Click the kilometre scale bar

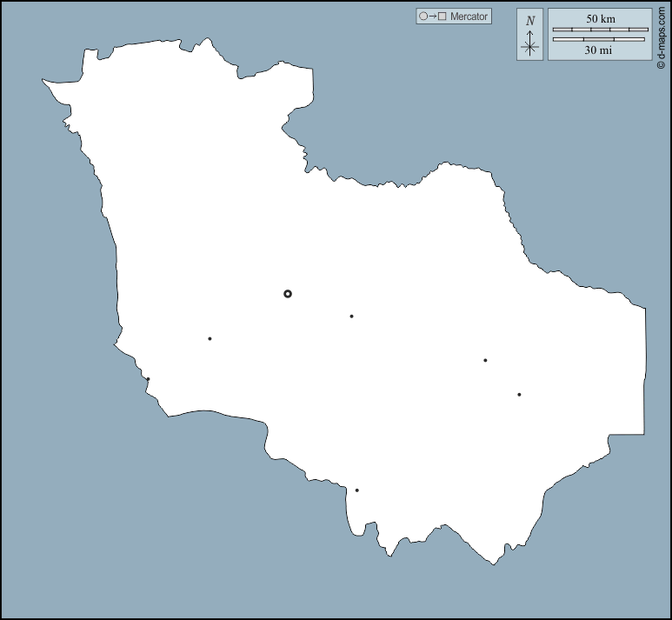coord(600,30)
